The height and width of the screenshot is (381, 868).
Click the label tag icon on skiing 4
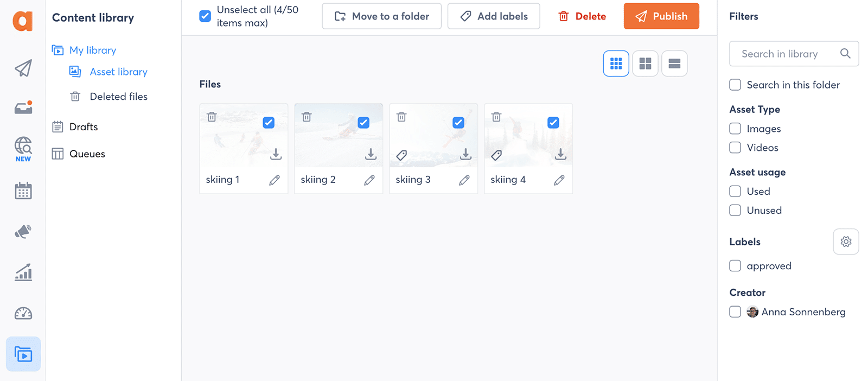496,155
